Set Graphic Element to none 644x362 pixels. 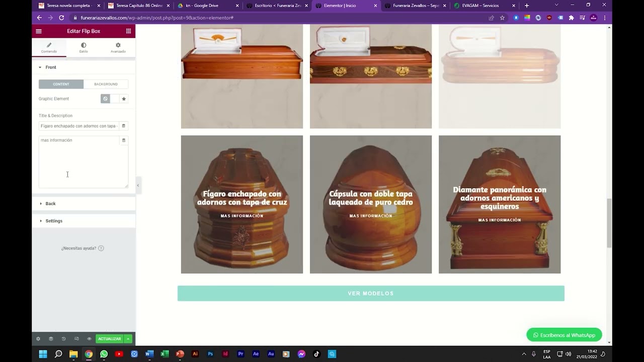click(105, 99)
